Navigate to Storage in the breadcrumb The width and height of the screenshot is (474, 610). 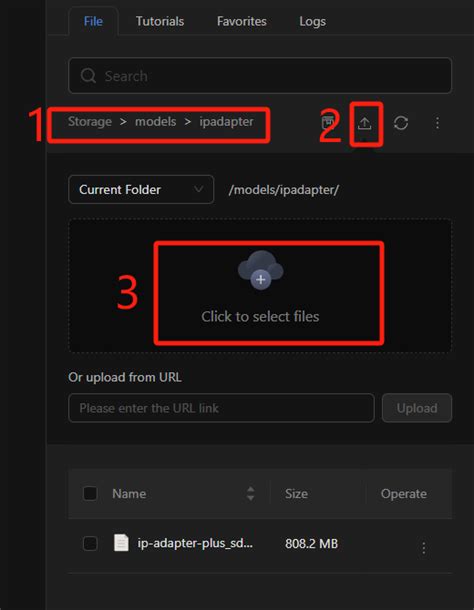pos(90,121)
